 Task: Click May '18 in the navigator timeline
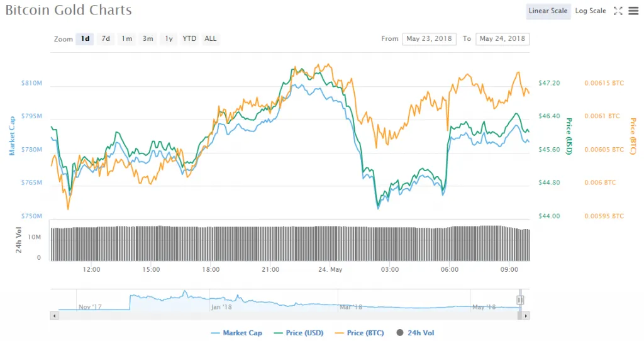(484, 307)
